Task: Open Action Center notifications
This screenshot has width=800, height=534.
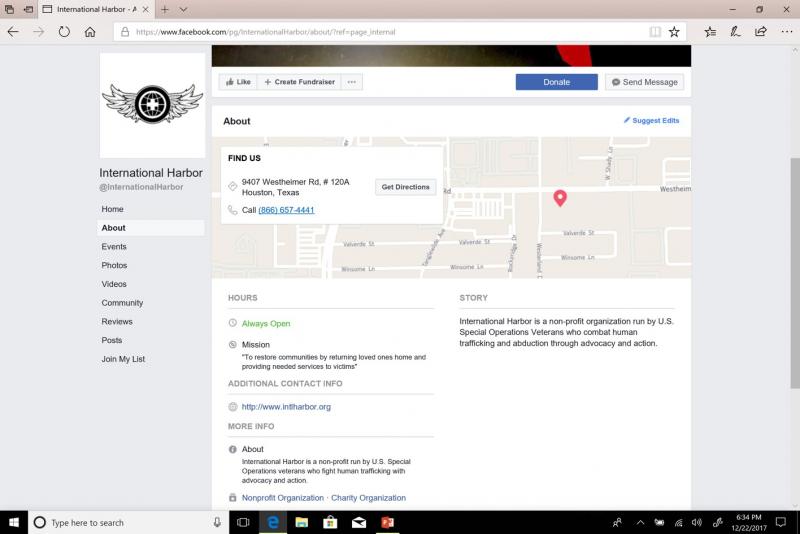Action: pyautogui.click(x=781, y=522)
